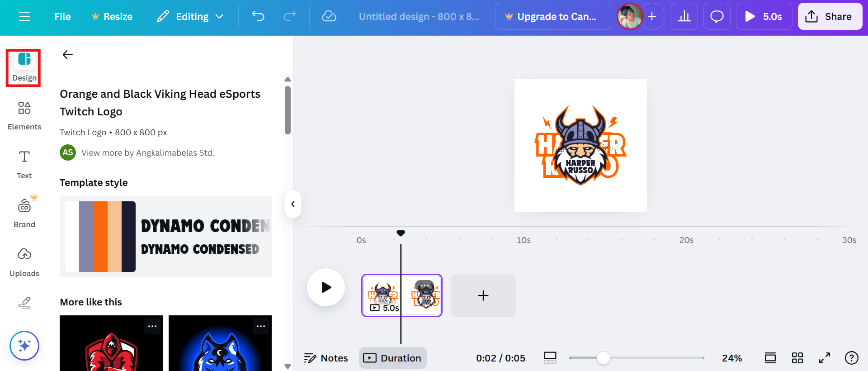Click the side panel scrollbar thumb
Viewport: 868px width, 371px height.
[x=288, y=110]
